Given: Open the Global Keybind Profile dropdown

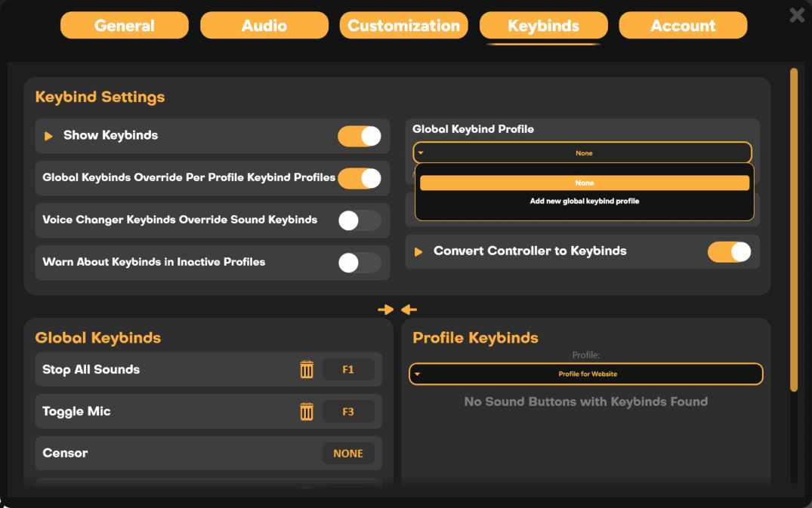Looking at the screenshot, I should [584, 152].
